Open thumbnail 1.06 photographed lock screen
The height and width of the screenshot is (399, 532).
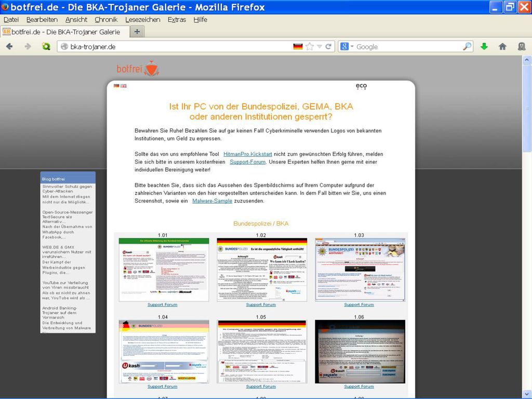tap(360, 352)
